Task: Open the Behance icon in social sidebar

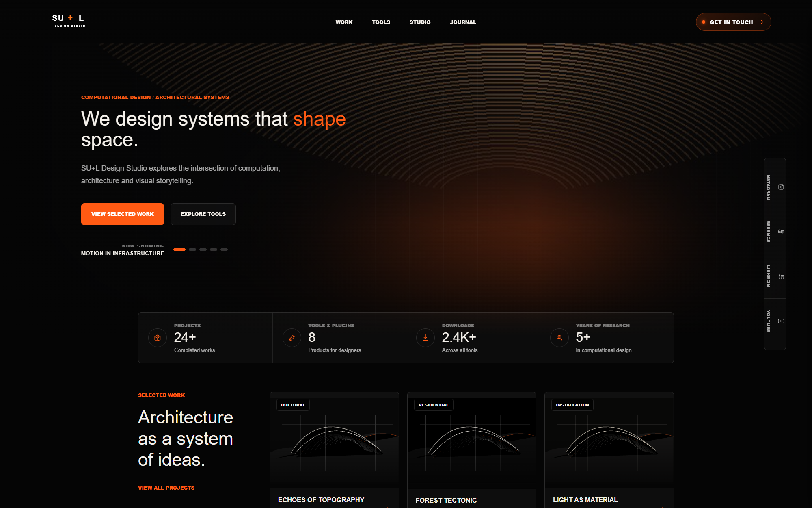Action: point(781,232)
